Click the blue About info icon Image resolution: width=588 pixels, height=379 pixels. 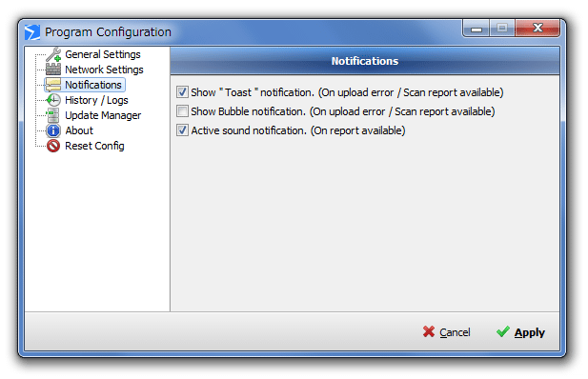[x=53, y=130]
